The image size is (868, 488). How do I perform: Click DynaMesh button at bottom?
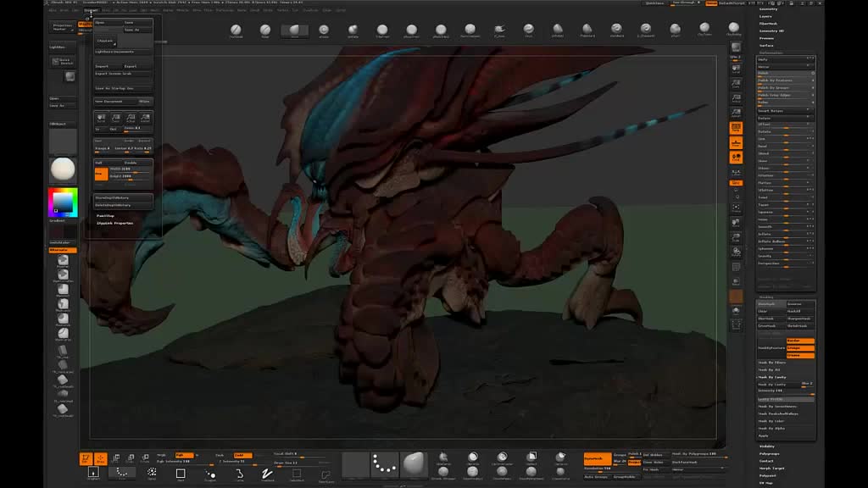pyautogui.click(x=597, y=458)
